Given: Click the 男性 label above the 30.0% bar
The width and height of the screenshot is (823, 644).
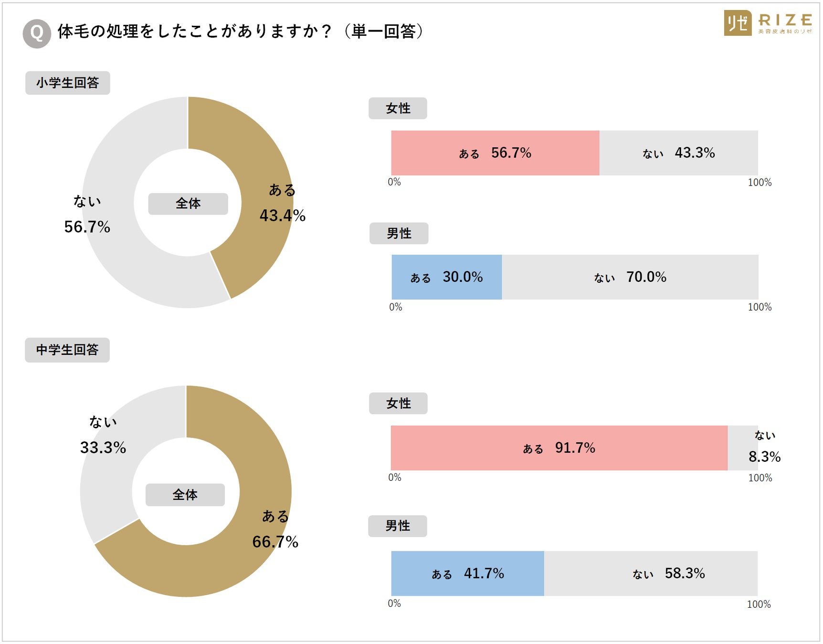Looking at the screenshot, I should (x=399, y=233).
